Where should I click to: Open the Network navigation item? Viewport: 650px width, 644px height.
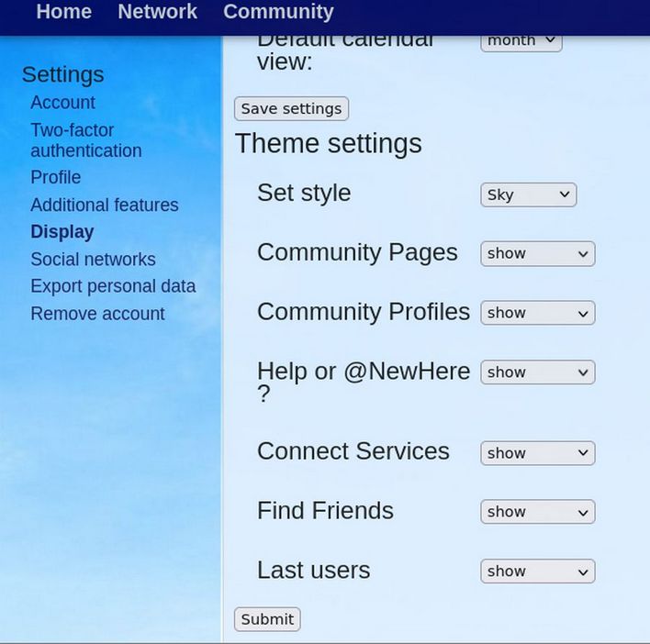[x=157, y=12]
